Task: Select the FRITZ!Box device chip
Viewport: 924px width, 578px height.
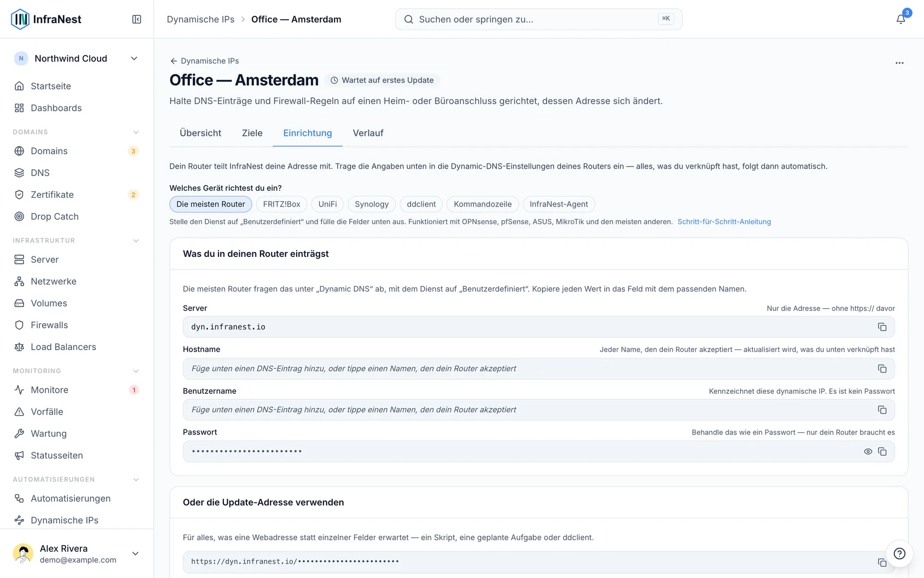Action: [x=281, y=204]
